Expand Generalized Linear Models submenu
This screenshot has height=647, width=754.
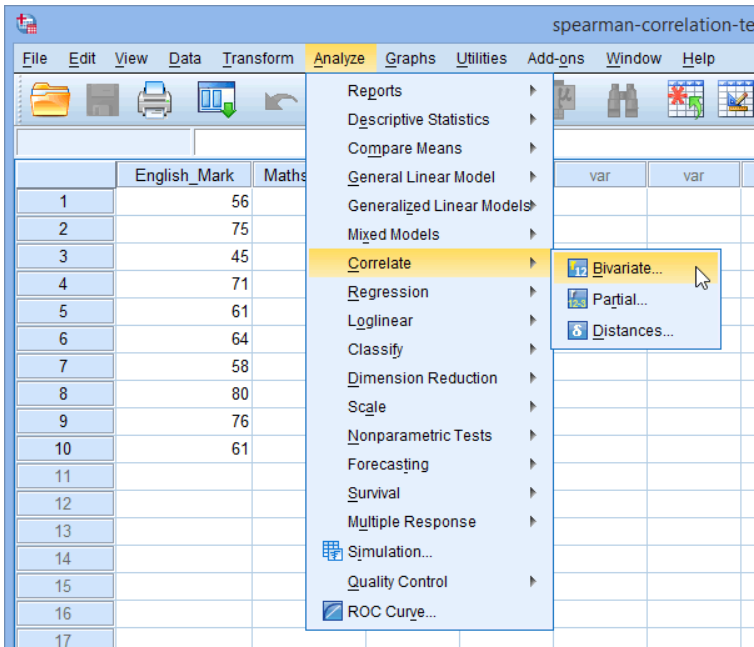pos(429,205)
